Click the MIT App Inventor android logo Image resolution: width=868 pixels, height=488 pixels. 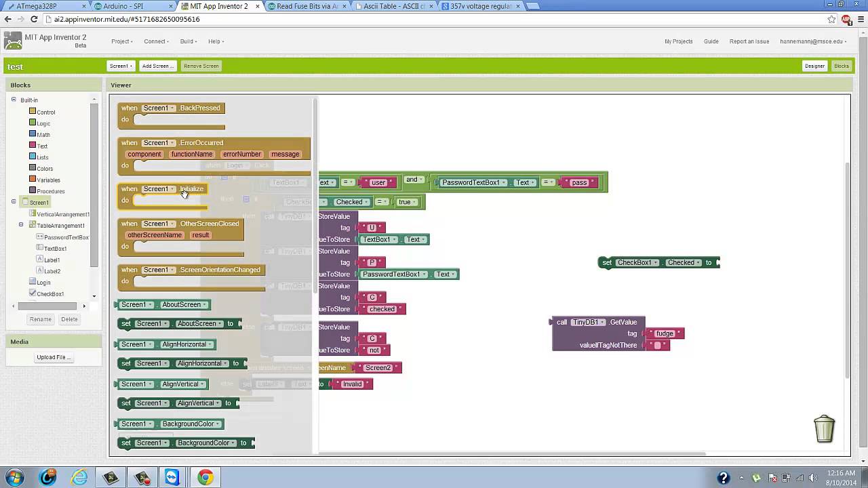pyautogui.click(x=13, y=41)
